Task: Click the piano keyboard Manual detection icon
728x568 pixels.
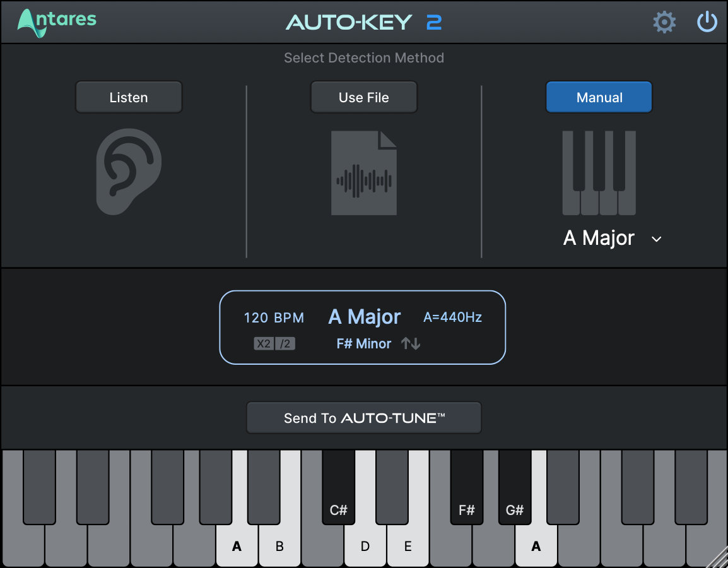Action: 599,173
